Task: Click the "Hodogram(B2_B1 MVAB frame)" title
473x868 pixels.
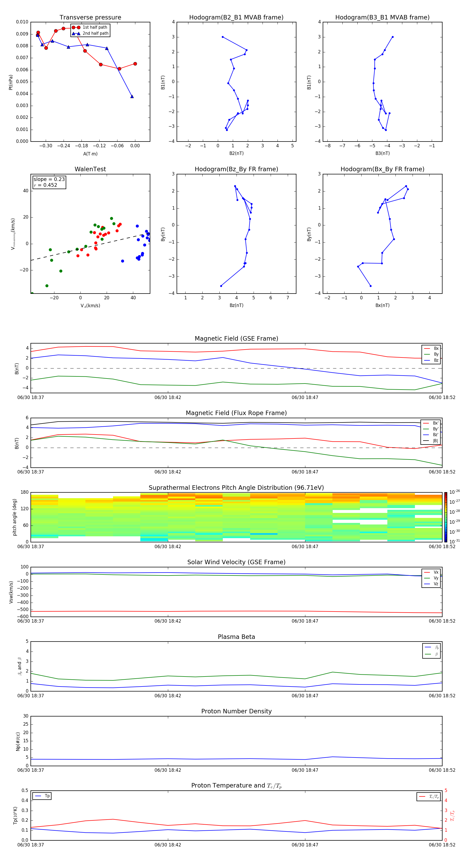Action: point(236,17)
